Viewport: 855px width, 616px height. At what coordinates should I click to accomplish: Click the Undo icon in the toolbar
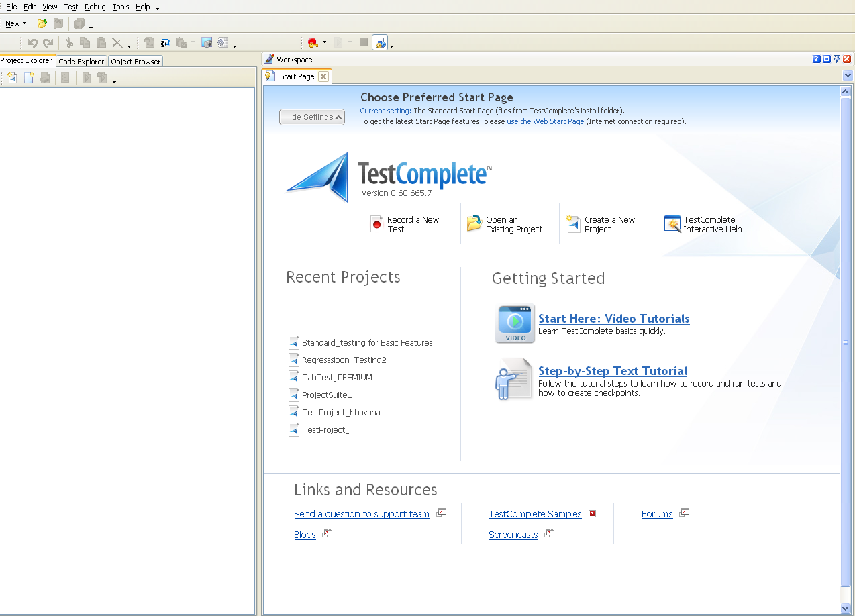(x=34, y=42)
